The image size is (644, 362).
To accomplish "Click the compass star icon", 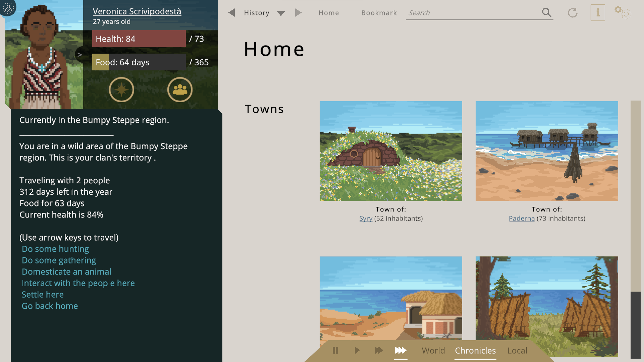I will click(x=121, y=90).
